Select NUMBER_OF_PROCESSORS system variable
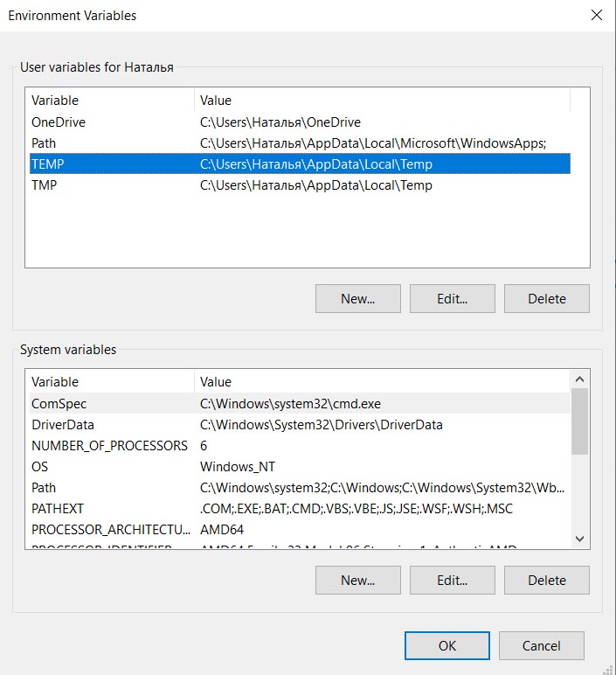 pos(109,446)
